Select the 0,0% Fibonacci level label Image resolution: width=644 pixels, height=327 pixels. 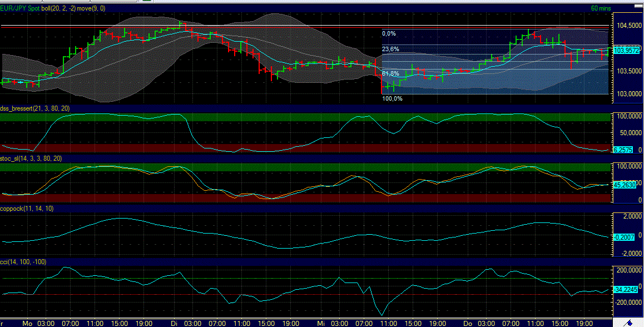pos(389,34)
